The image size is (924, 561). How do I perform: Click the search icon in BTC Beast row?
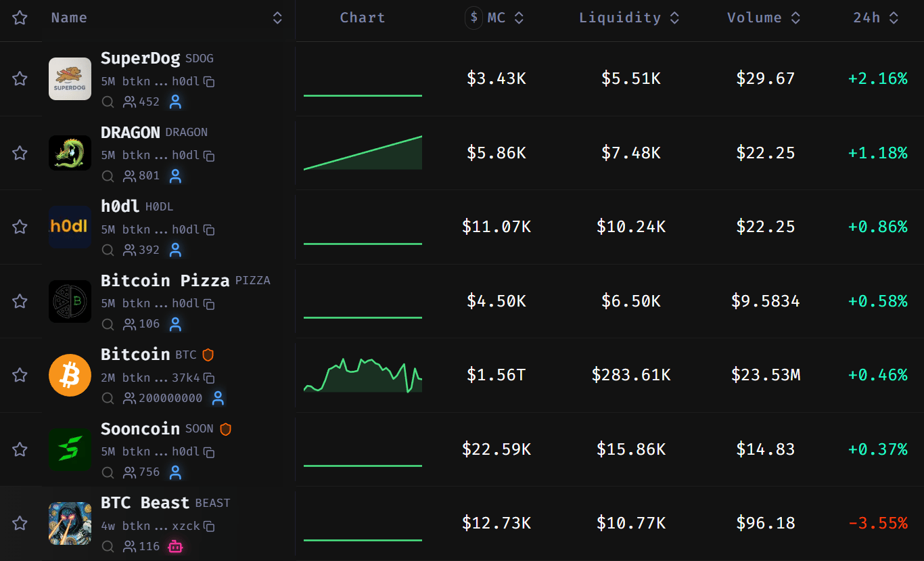tap(108, 547)
